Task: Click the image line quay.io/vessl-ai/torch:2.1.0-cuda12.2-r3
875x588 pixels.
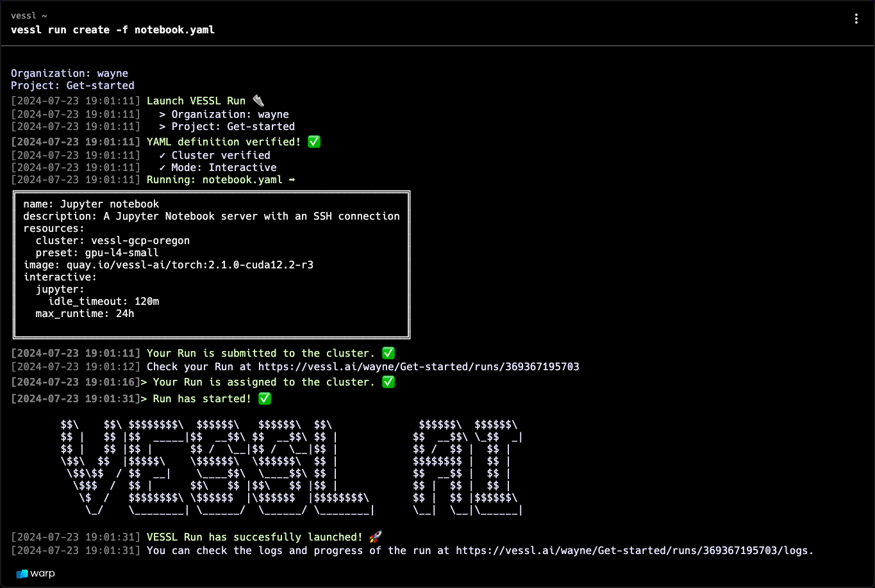Action: (x=169, y=265)
